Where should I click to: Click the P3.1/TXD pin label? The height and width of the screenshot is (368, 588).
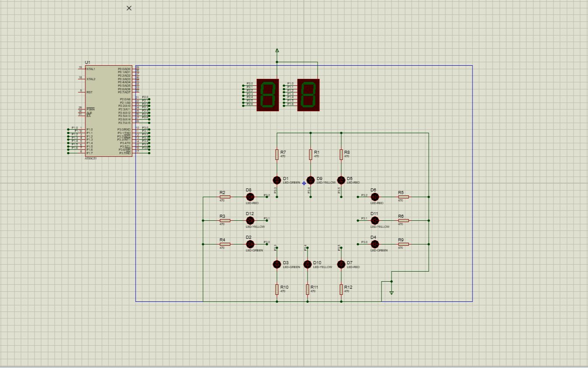[x=124, y=133]
